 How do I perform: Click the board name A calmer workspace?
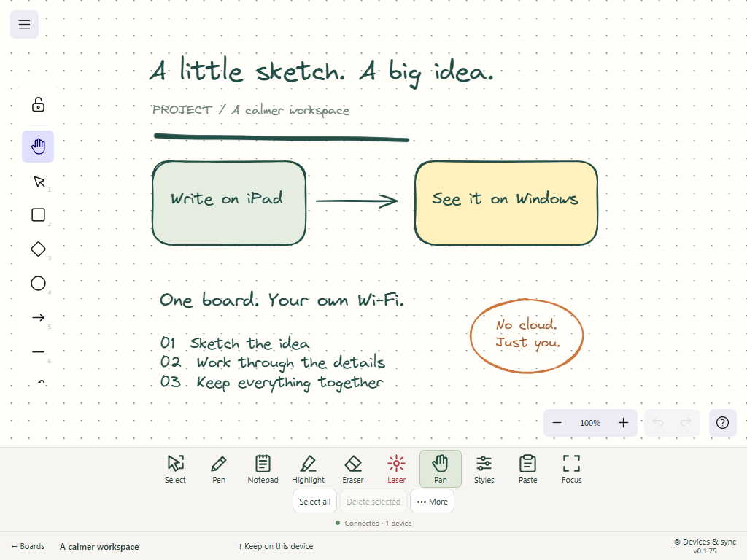tap(99, 547)
